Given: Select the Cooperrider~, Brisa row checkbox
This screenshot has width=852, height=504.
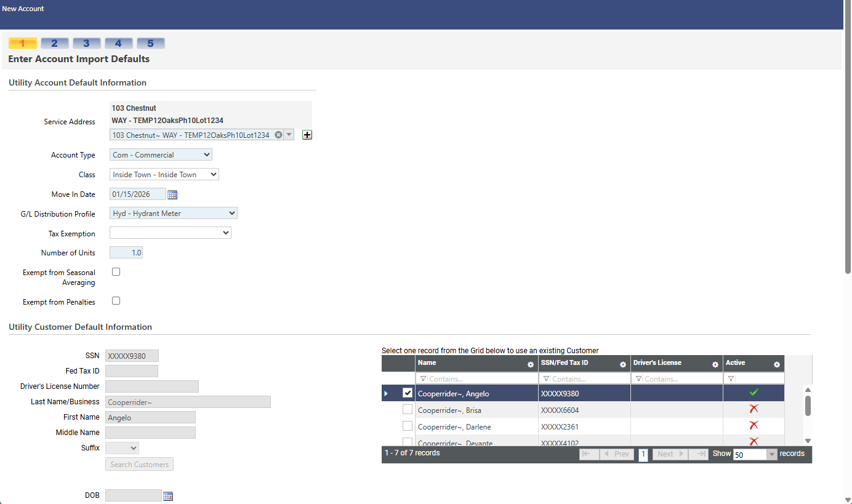Looking at the screenshot, I should tap(408, 409).
